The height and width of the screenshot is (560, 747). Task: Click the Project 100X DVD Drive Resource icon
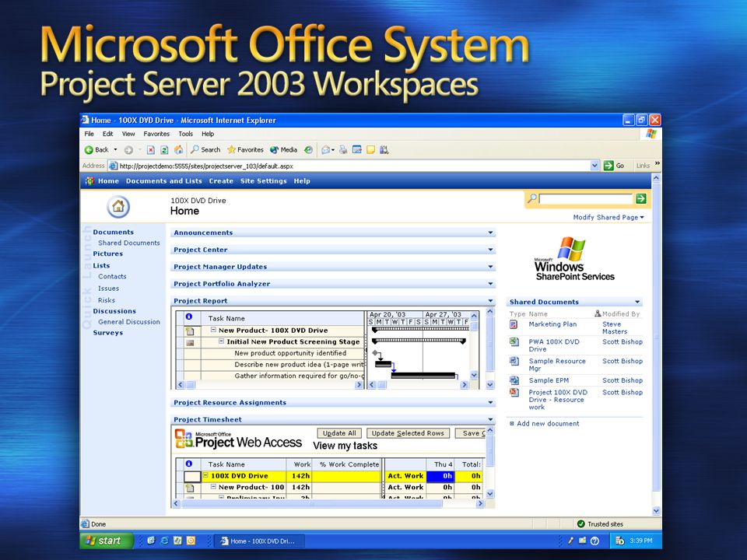tap(514, 392)
